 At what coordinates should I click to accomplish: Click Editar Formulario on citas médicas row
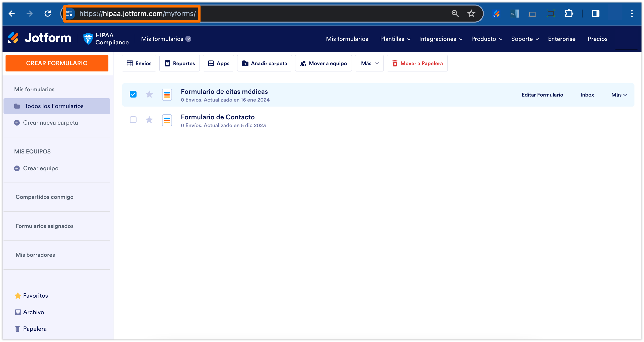point(542,95)
